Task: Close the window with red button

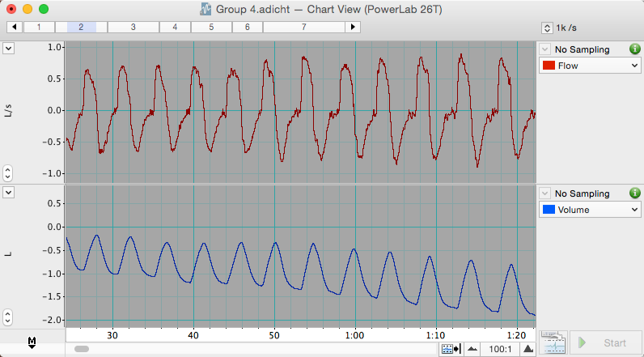Action: pyautogui.click(x=11, y=9)
